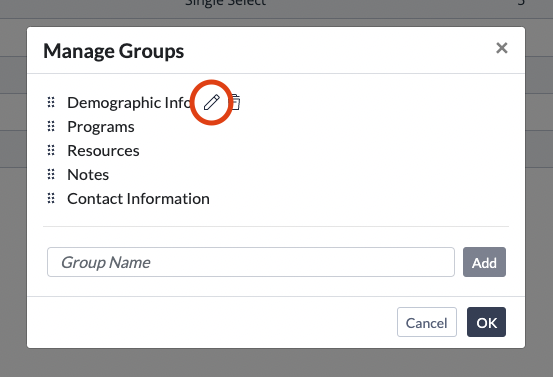Close the Manage Groups dialog
This screenshot has height=377, width=553.
click(502, 48)
